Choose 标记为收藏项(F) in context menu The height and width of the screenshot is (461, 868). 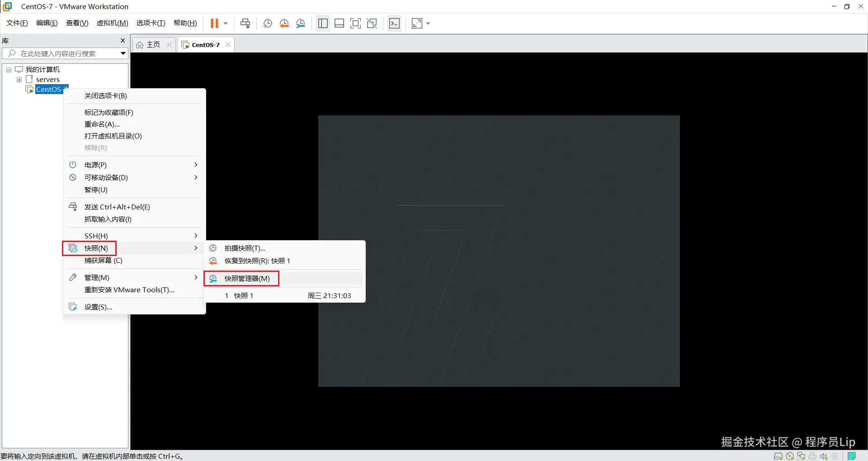pos(135,112)
